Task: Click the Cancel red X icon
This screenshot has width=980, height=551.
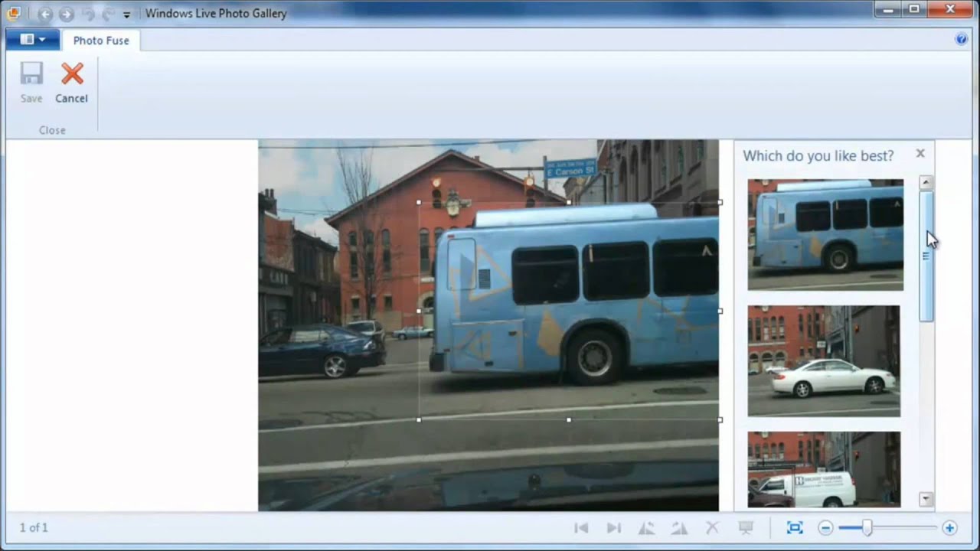Action: [x=72, y=74]
